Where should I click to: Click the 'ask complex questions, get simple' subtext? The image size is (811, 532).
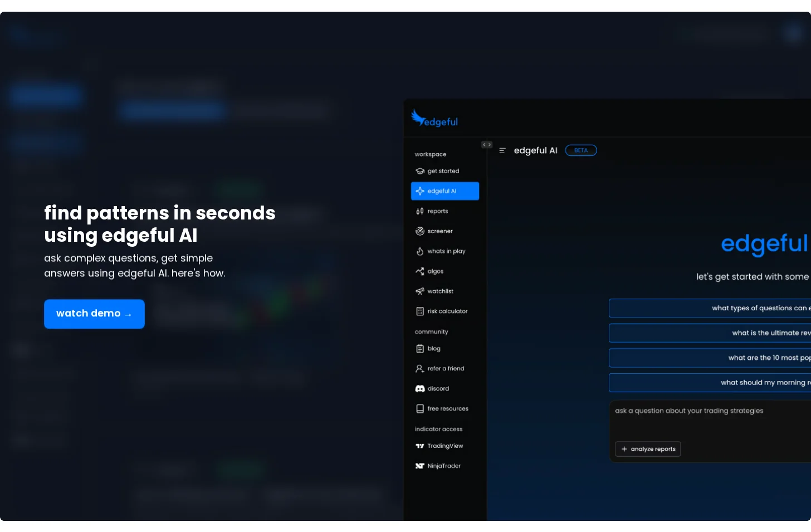point(129,258)
